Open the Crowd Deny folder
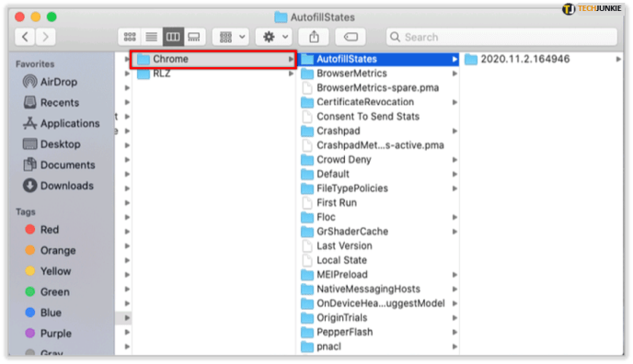Image resolution: width=633 pixels, height=364 pixels. click(x=379, y=160)
